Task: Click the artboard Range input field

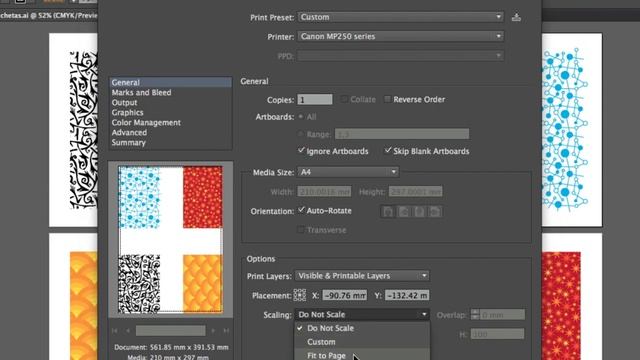Action: (x=402, y=134)
